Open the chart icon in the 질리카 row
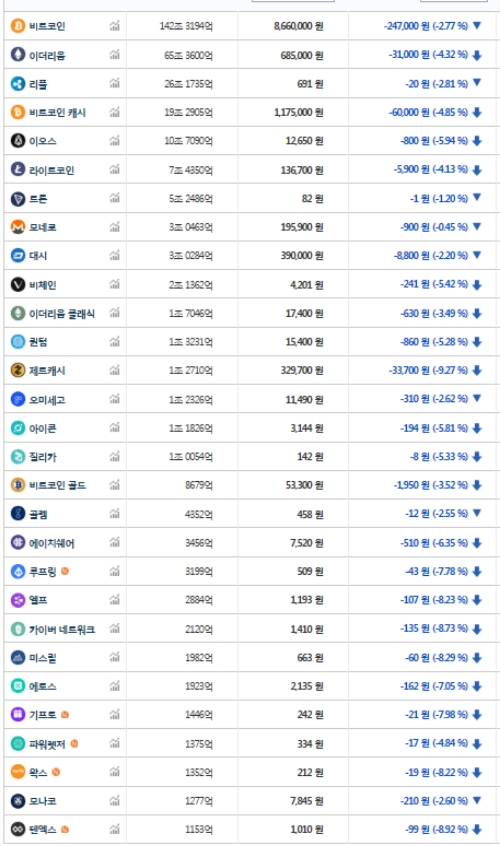The width and height of the screenshot is (500, 846). click(114, 456)
